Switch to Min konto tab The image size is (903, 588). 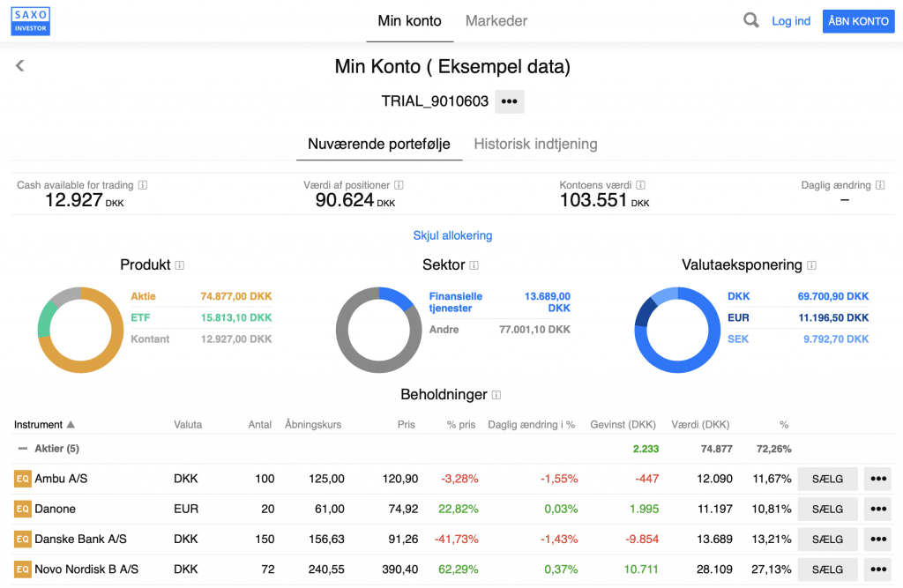click(x=409, y=21)
